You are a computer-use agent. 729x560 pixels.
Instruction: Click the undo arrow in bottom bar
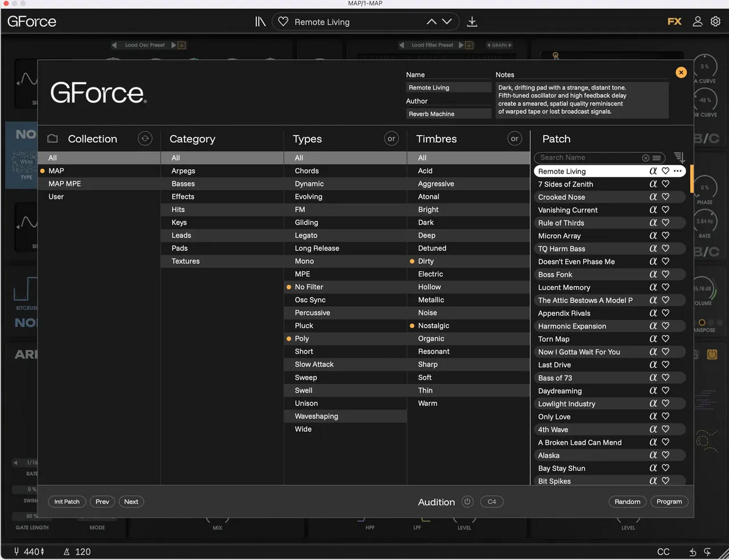coord(693,552)
